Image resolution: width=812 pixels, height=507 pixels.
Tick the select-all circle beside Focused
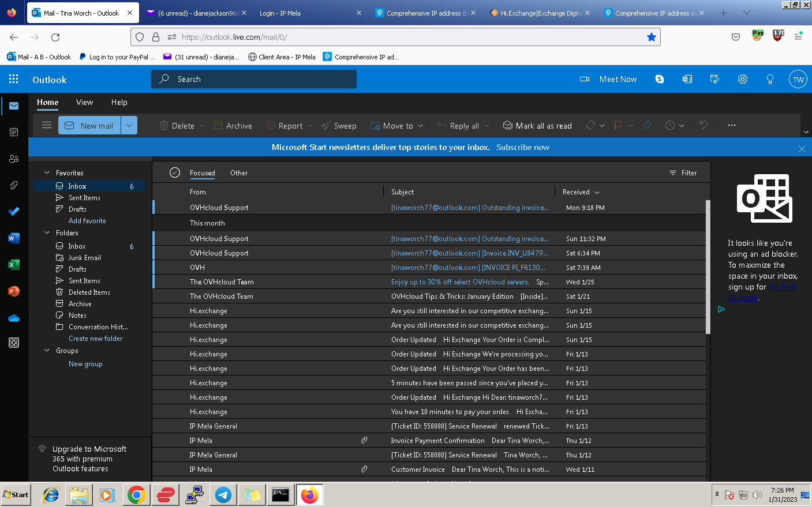pos(175,172)
